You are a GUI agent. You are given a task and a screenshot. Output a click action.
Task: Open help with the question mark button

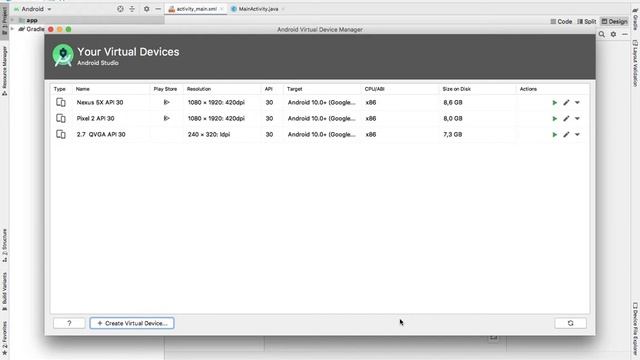[x=69, y=323]
